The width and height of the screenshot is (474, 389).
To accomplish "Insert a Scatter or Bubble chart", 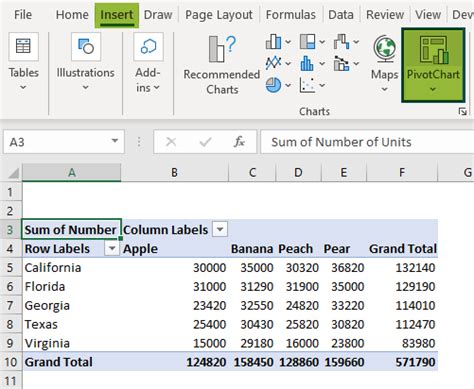I will pyautogui.click(x=307, y=85).
